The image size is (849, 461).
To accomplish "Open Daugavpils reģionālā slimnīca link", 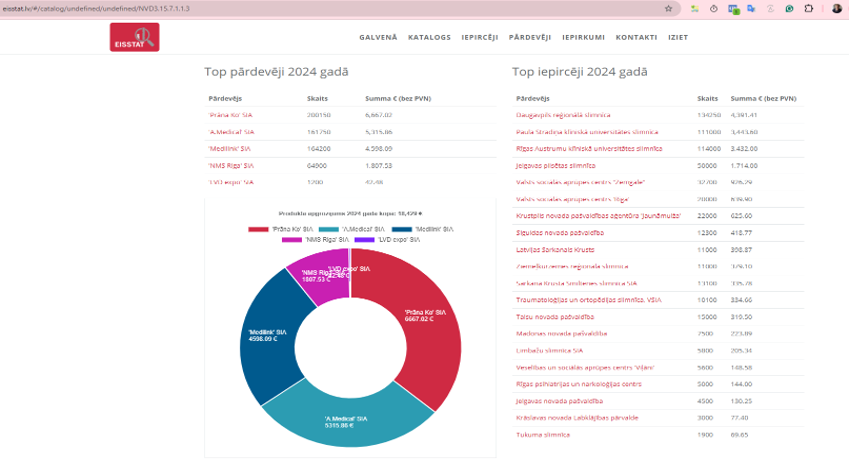I will point(563,115).
